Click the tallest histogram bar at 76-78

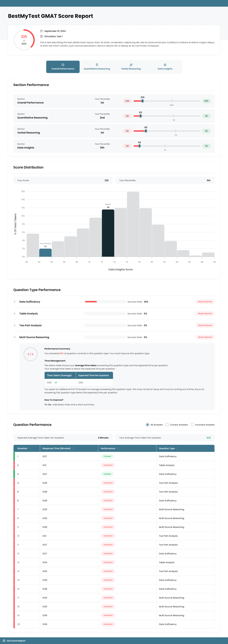tap(133, 224)
